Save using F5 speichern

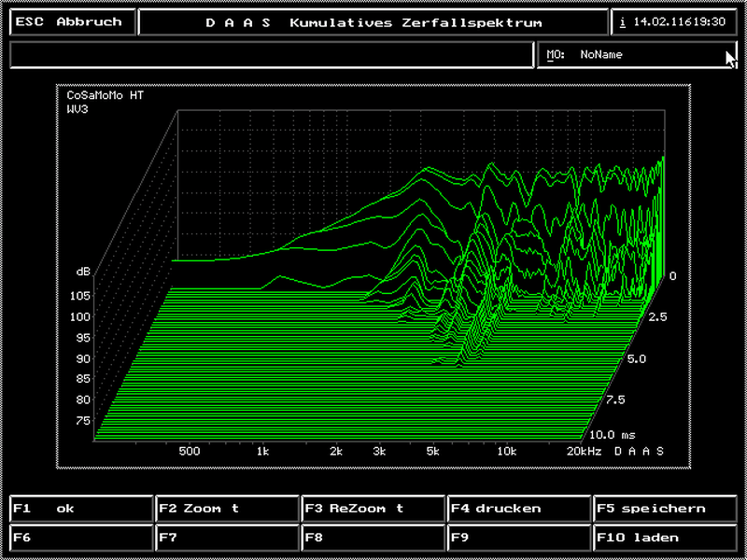666,509
